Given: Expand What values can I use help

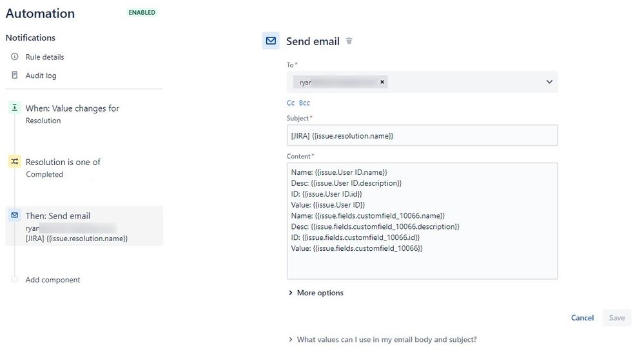Looking at the screenshot, I should [x=382, y=340].
